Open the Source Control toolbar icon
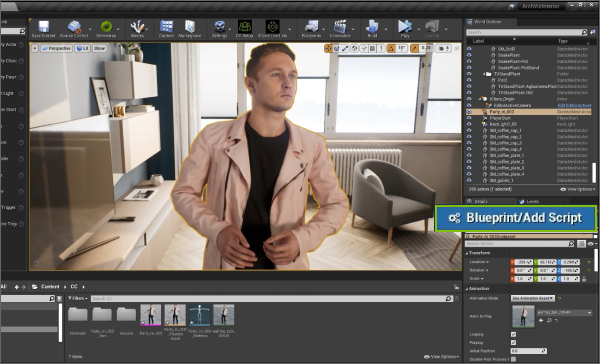600x364 pixels. click(74, 27)
